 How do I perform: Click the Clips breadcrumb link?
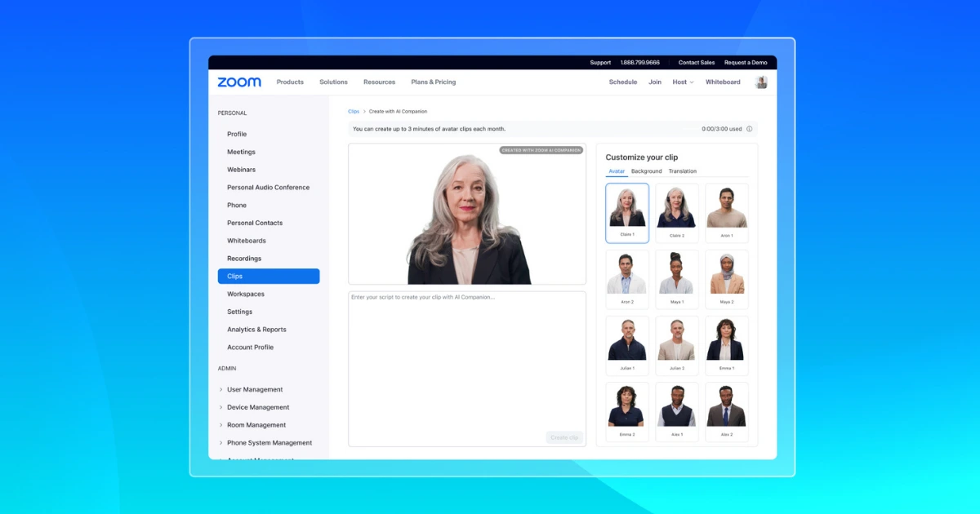354,112
